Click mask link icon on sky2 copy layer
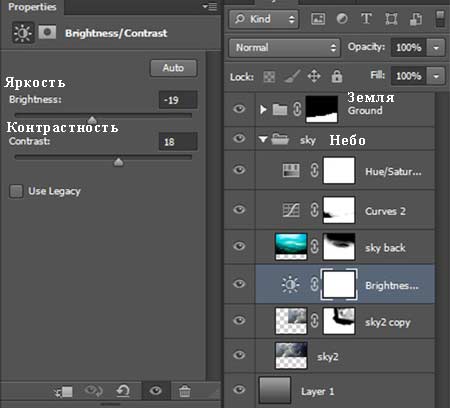The image size is (450, 408). (314, 321)
